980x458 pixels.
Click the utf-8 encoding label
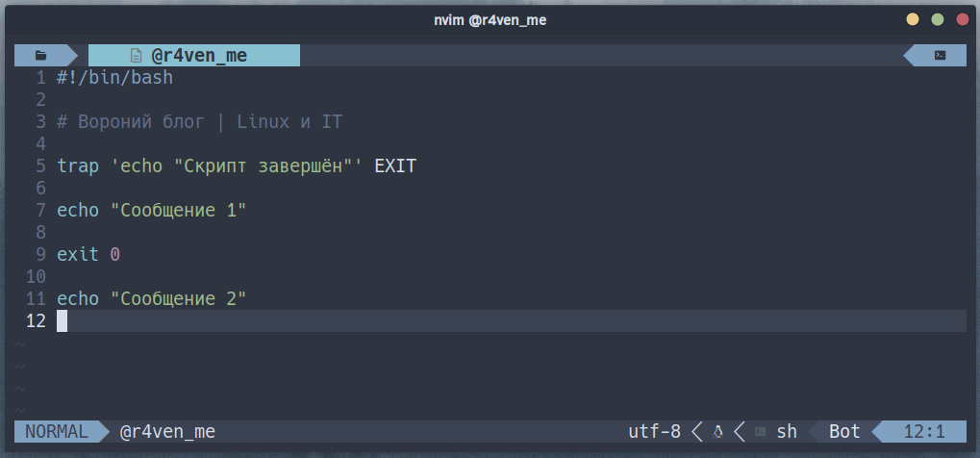point(654,432)
